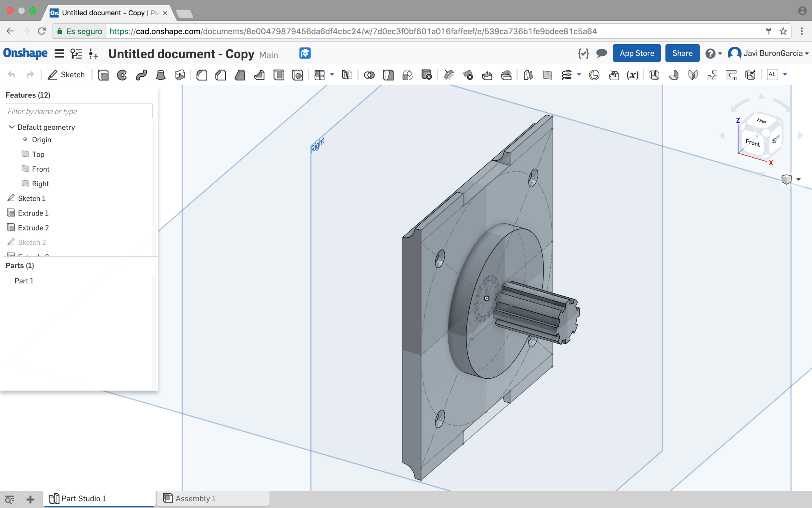Click the Filter by name or type field
The height and width of the screenshot is (508, 812).
(79, 111)
